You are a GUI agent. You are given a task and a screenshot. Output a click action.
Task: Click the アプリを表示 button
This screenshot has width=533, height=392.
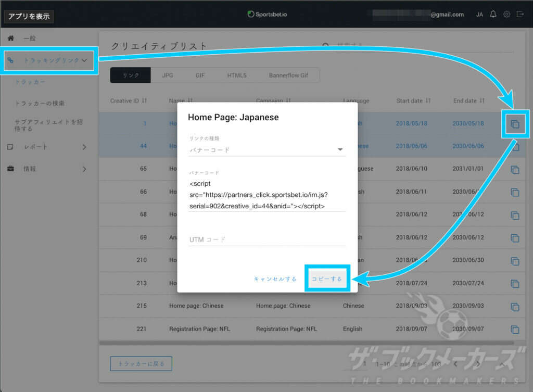(29, 16)
